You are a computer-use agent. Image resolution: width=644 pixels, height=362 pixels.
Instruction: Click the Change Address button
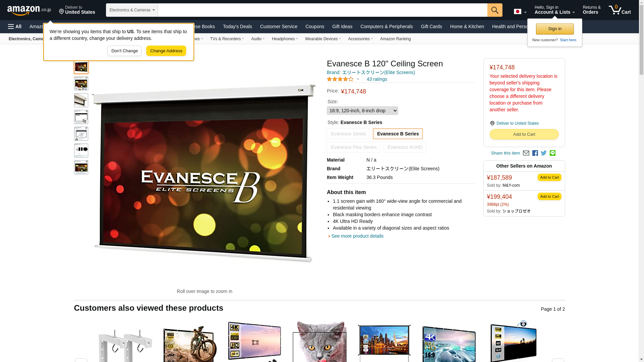pyautogui.click(x=166, y=51)
